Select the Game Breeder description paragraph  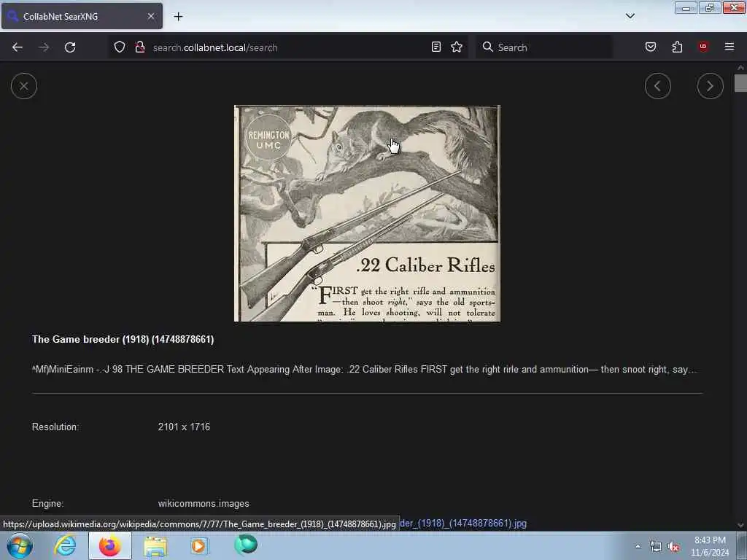coord(365,370)
